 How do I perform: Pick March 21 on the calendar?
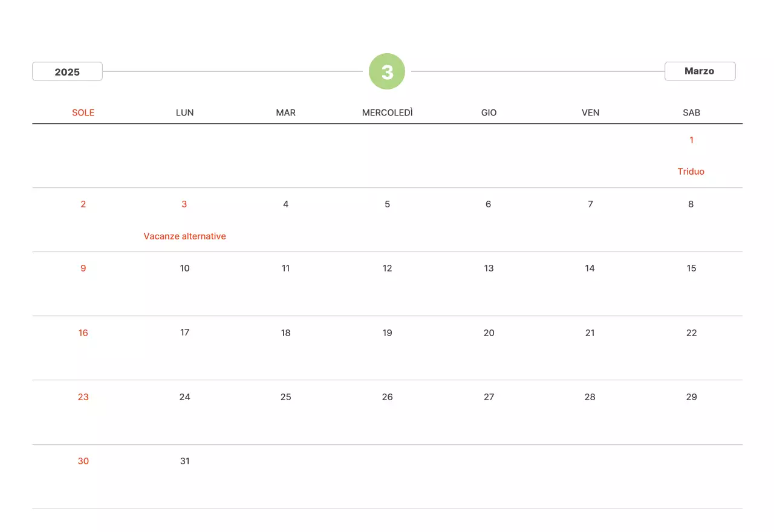tap(590, 333)
